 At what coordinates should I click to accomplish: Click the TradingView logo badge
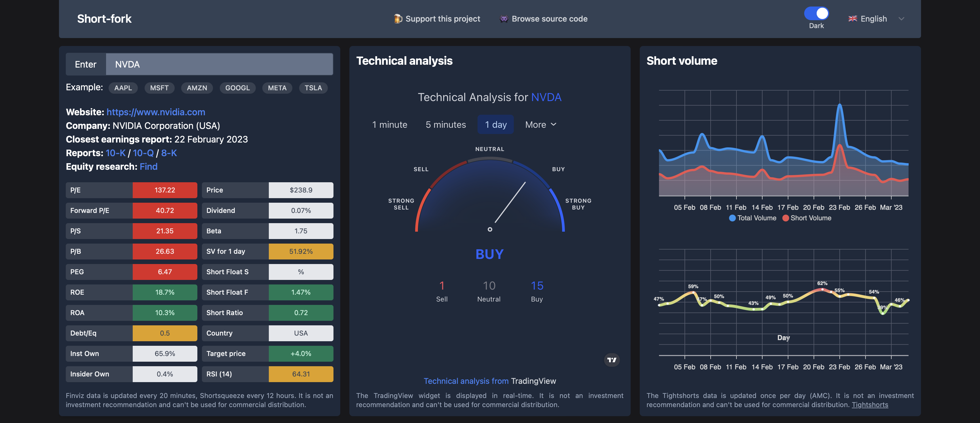tap(611, 360)
